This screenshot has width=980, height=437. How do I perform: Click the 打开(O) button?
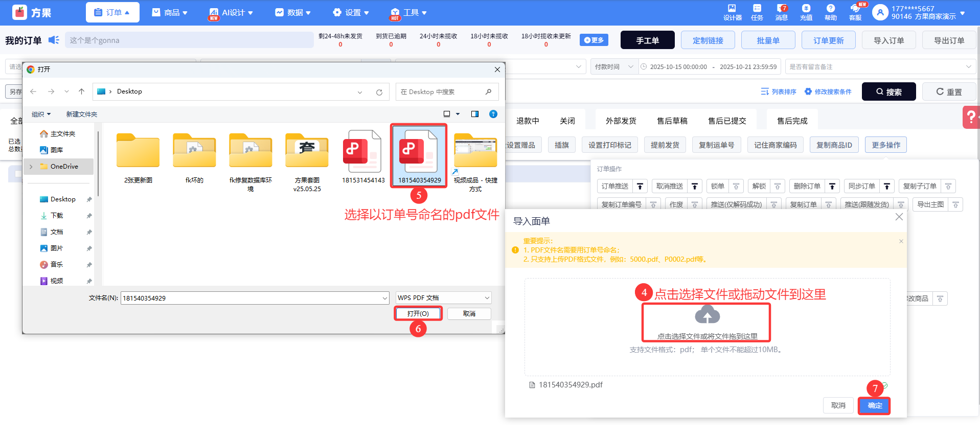pos(418,313)
